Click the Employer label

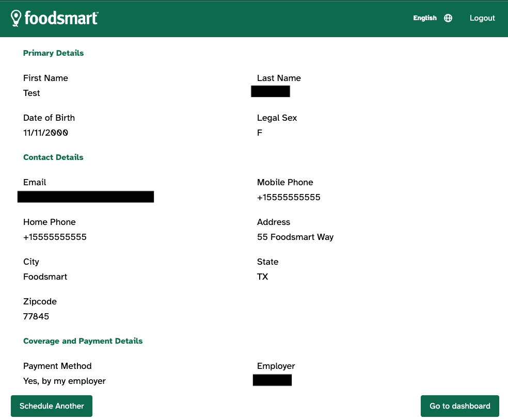[x=276, y=366]
